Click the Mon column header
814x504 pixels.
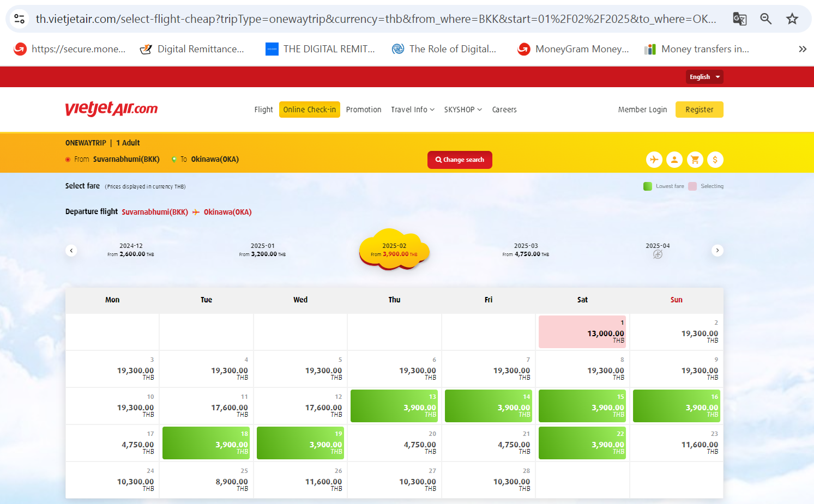pos(112,300)
